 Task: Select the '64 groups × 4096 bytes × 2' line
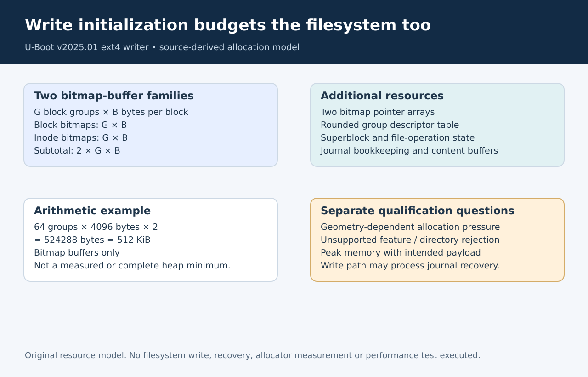96,227
